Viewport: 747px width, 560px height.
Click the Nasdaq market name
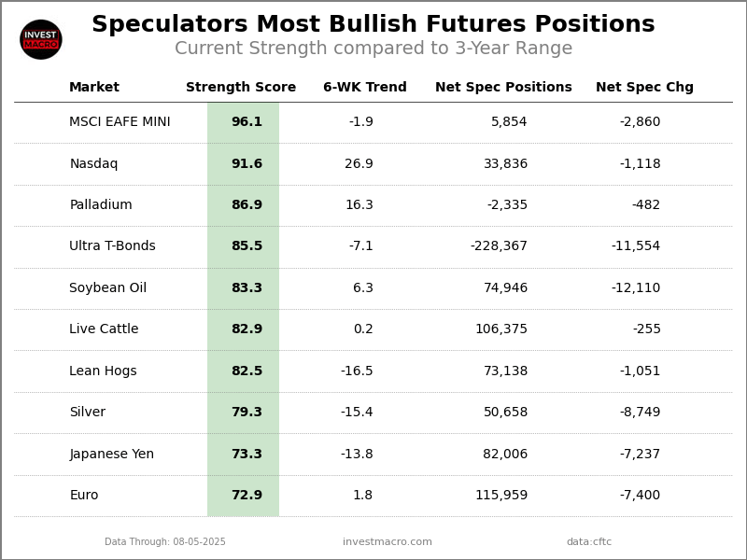point(93,164)
